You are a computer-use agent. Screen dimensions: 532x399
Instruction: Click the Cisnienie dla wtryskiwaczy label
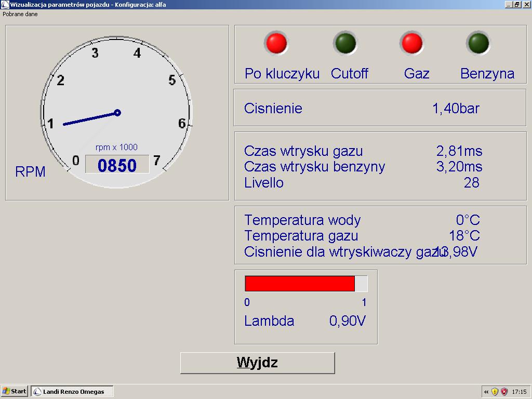pyautogui.click(x=345, y=252)
